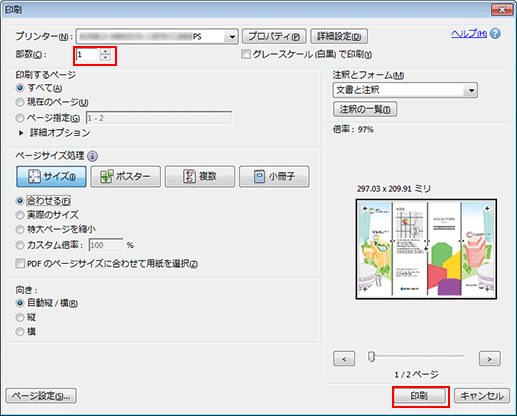Click the preview page slider handle

371,356
